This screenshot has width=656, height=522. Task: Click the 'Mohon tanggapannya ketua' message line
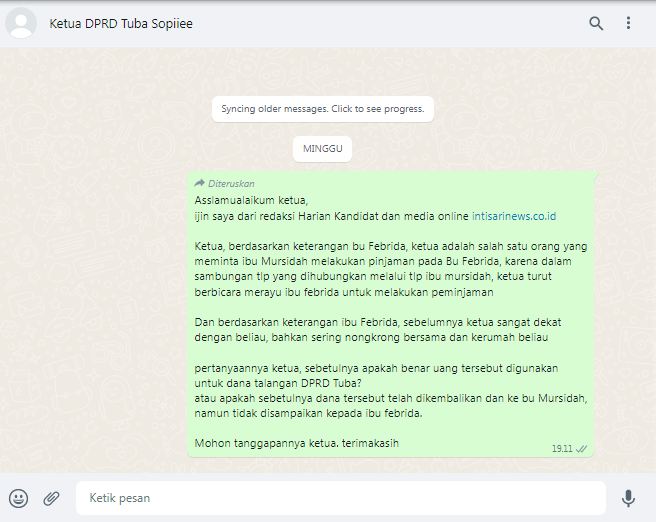coord(297,443)
